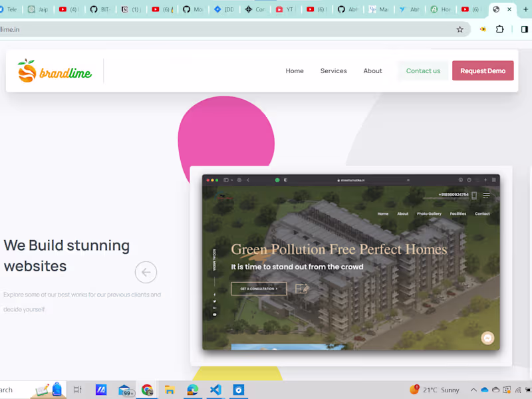The width and height of the screenshot is (532, 399).
Task: Click the bookmark star in the address bar
Action: tap(459, 29)
